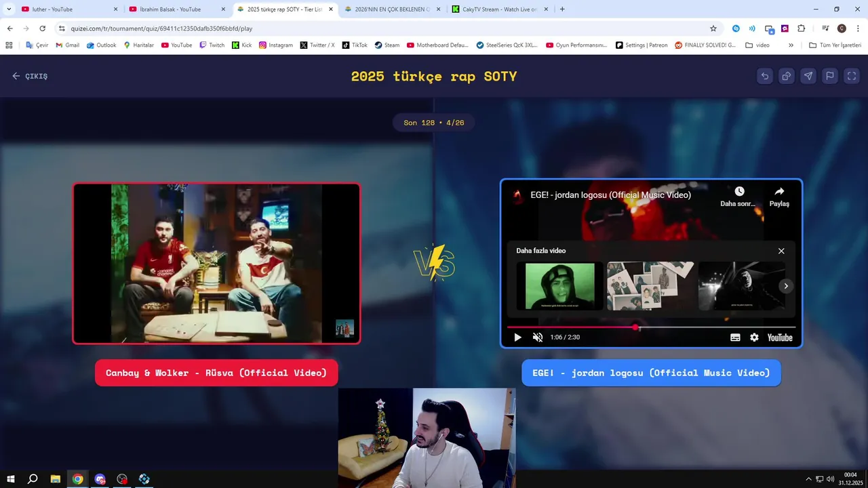The height and width of the screenshot is (488, 868).
Task: Close the luther - YouTube tab
Action: pos(115,9)
